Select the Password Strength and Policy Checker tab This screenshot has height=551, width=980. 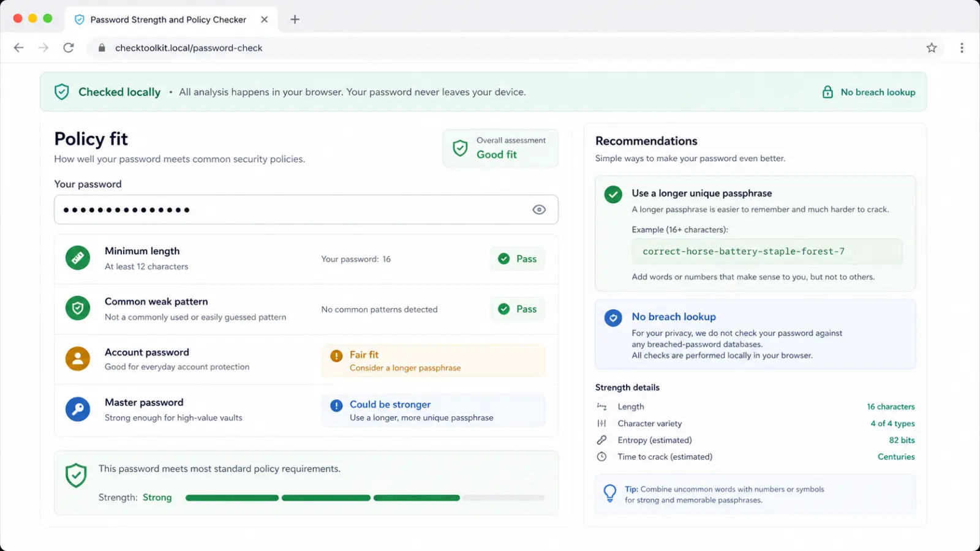[x=171, y=20]
